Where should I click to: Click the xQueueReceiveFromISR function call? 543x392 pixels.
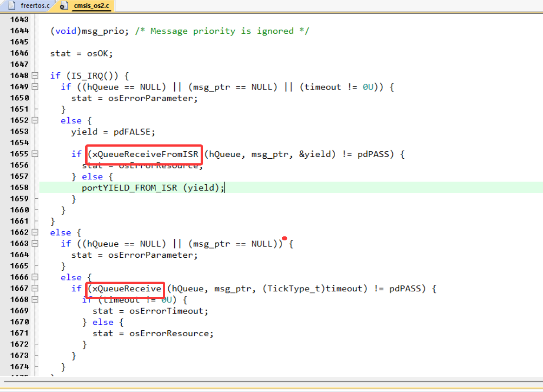point(146,154)
